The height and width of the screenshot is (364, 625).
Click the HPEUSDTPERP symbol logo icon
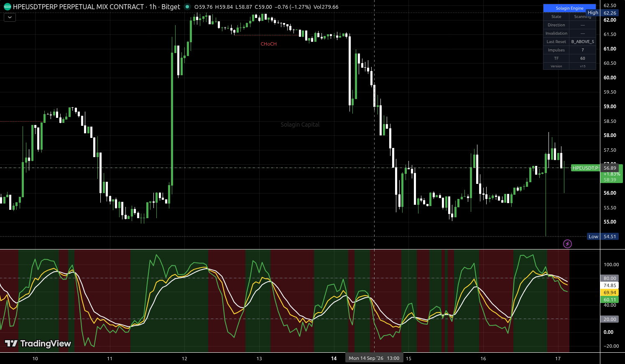pyautogui.click(x=8, y=7)
